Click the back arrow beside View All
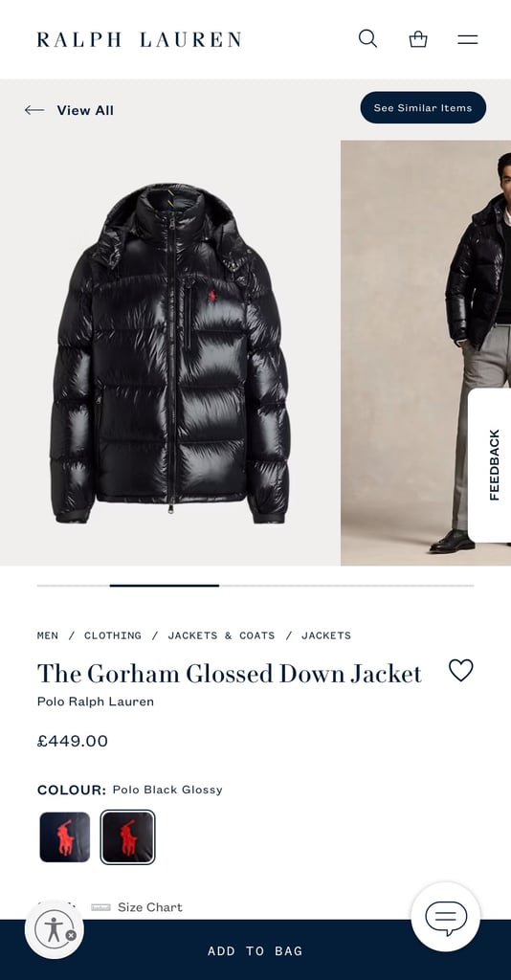Image resolution: width=511 pixels, height=980 pixels. [x=34, y=110]
